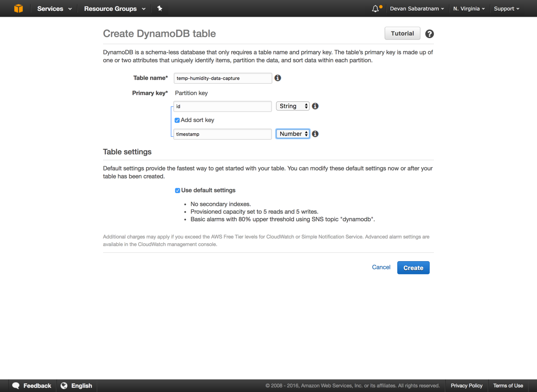This screenshot has height=392, width=537.
Task: Click the footer copyright text
Action: 353,386
